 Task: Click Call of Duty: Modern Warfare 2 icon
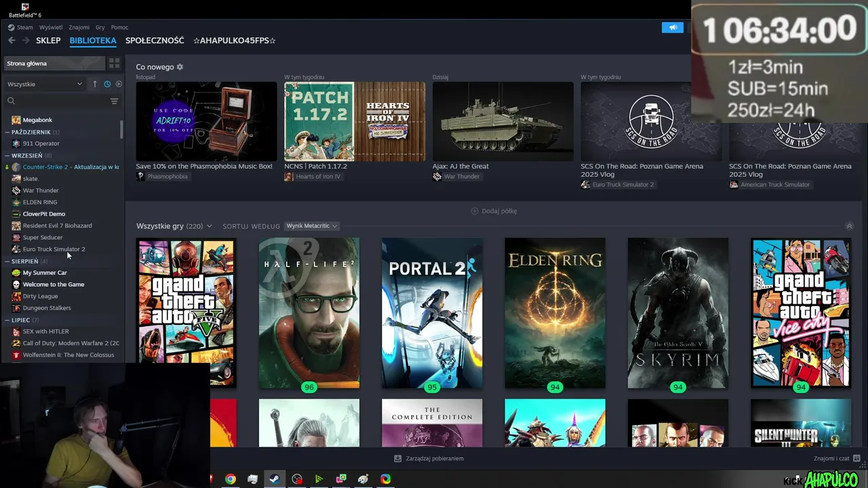tap(16, 343)
